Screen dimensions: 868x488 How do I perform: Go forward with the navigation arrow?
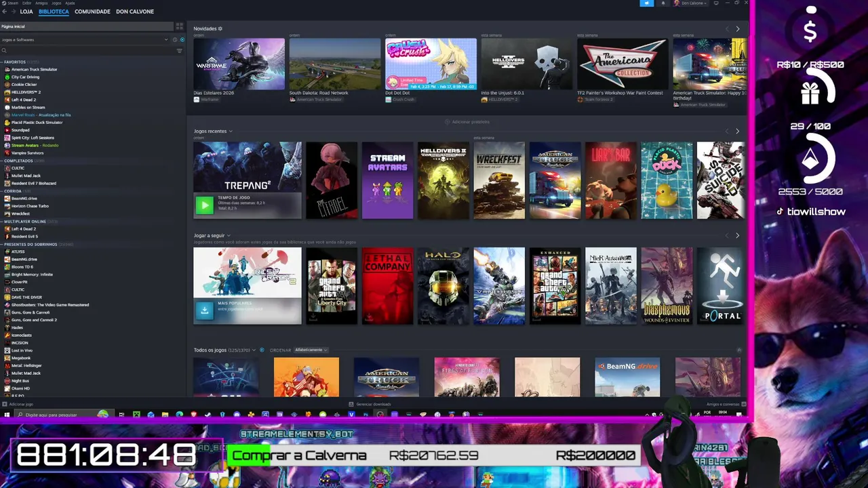click(x=13, y=12)
